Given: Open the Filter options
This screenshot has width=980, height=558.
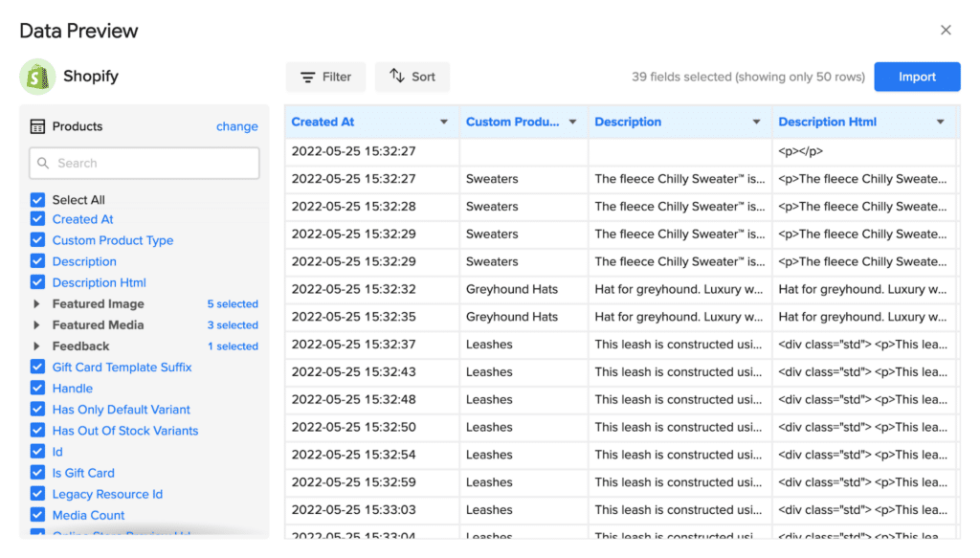Looking at the screenshot, I should [325, 78].
